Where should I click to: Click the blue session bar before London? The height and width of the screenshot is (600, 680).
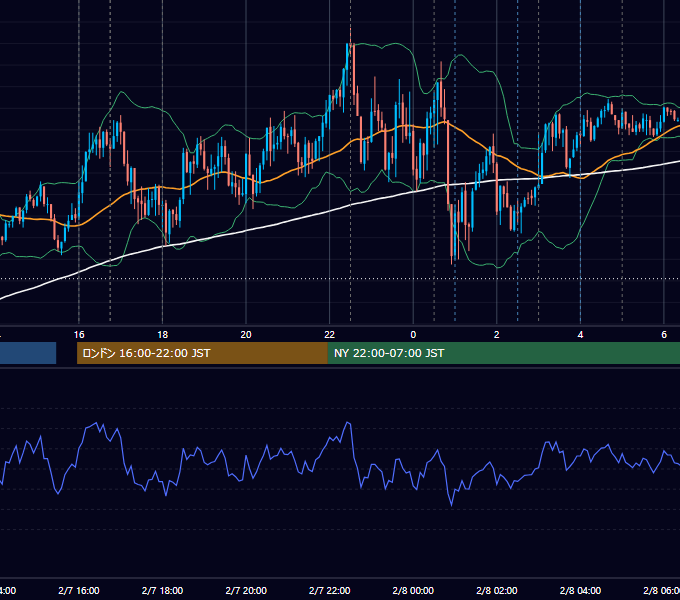[28, 353]
